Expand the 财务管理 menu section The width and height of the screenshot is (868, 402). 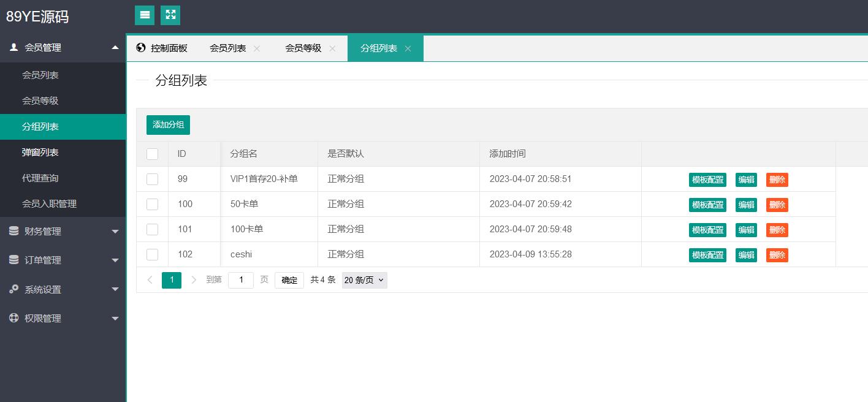coord(115,232)
